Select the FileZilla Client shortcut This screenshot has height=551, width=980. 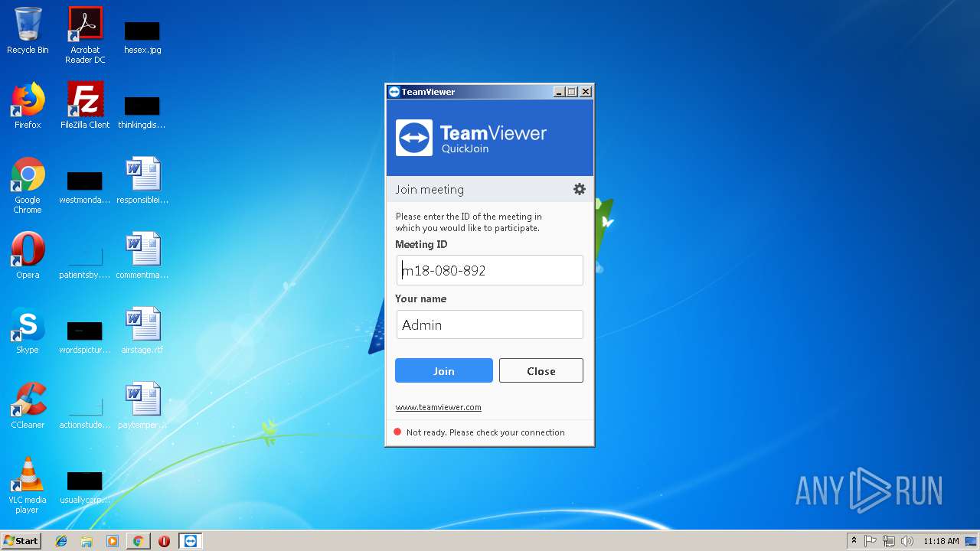tap(85, 106)
